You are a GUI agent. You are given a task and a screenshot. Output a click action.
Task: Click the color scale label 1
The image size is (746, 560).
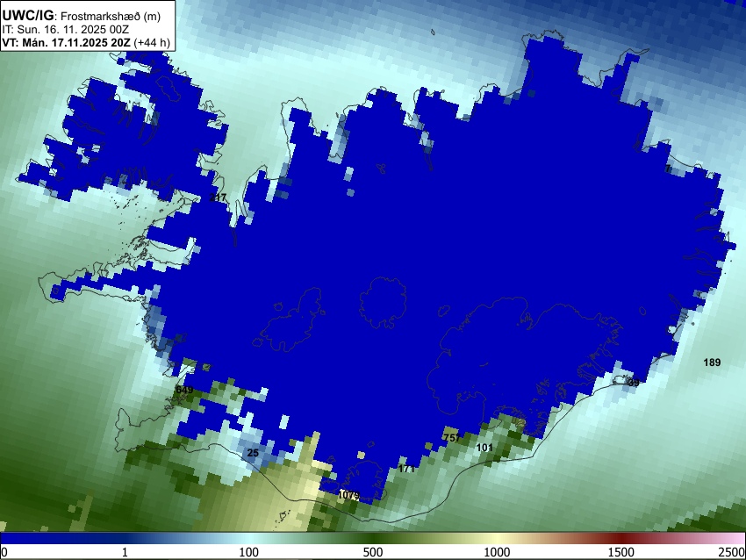tap(125, 552)
